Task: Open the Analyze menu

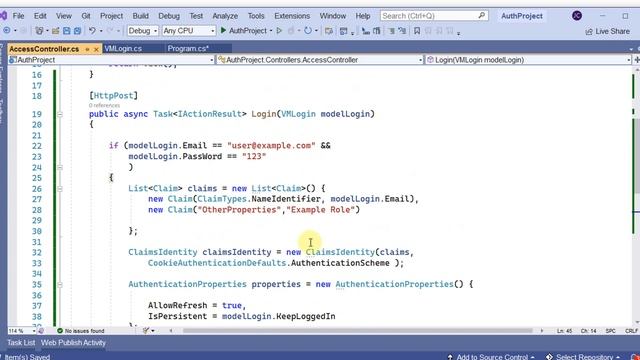Action: 225,16
